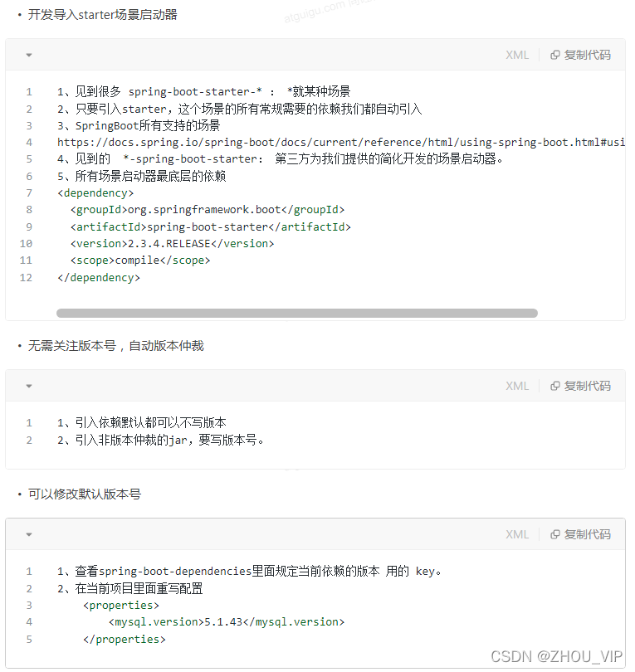Click the groupId org.springframework.boot line
Screen dimensions: 635x672
click(208, 210)
